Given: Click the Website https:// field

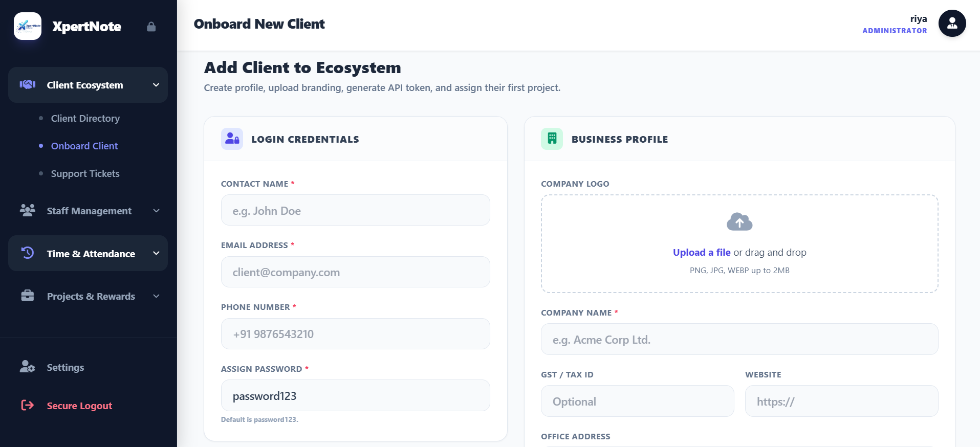Looking at the screenshot, I should [x=842, y=401].
